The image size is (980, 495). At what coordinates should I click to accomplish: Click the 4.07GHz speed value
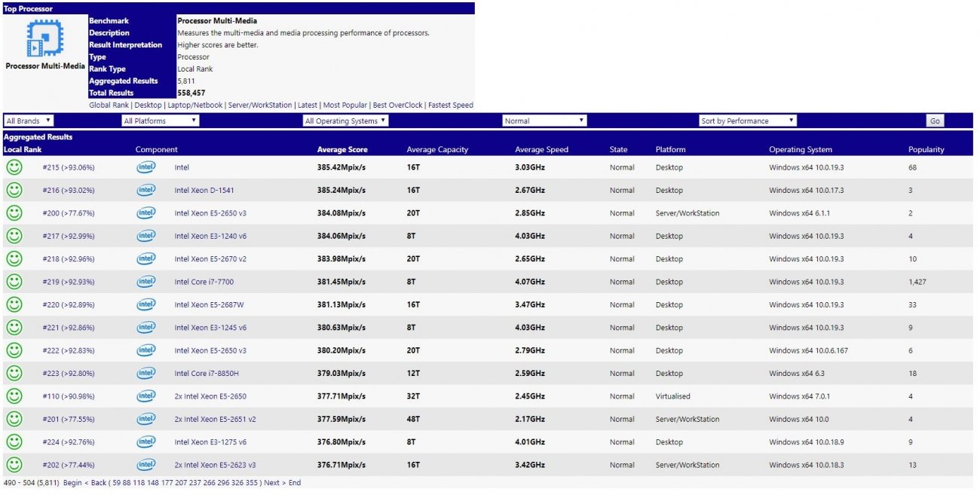[x=530, y=282]
